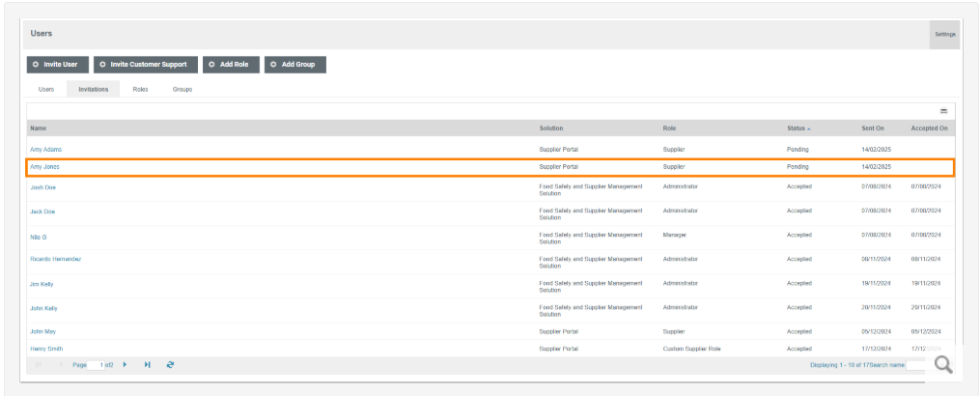Click the Invite User button
This screenshot has height=396, width=980.
pos(57,65)
